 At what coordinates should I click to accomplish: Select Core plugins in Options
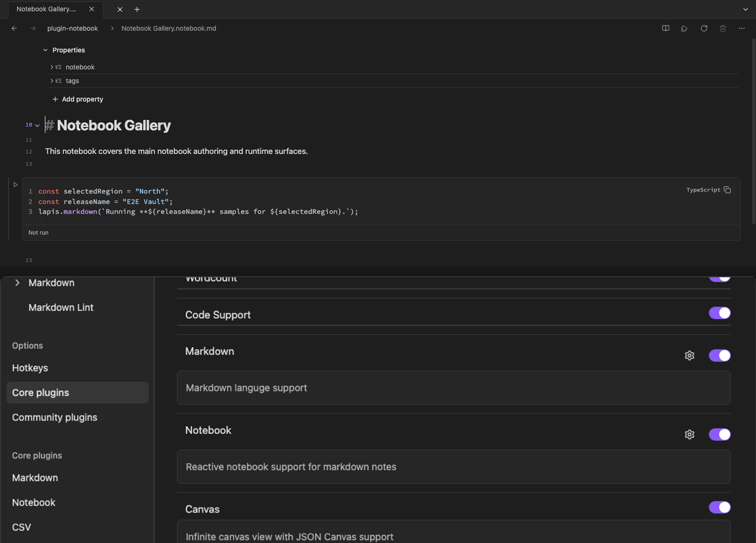77,392
